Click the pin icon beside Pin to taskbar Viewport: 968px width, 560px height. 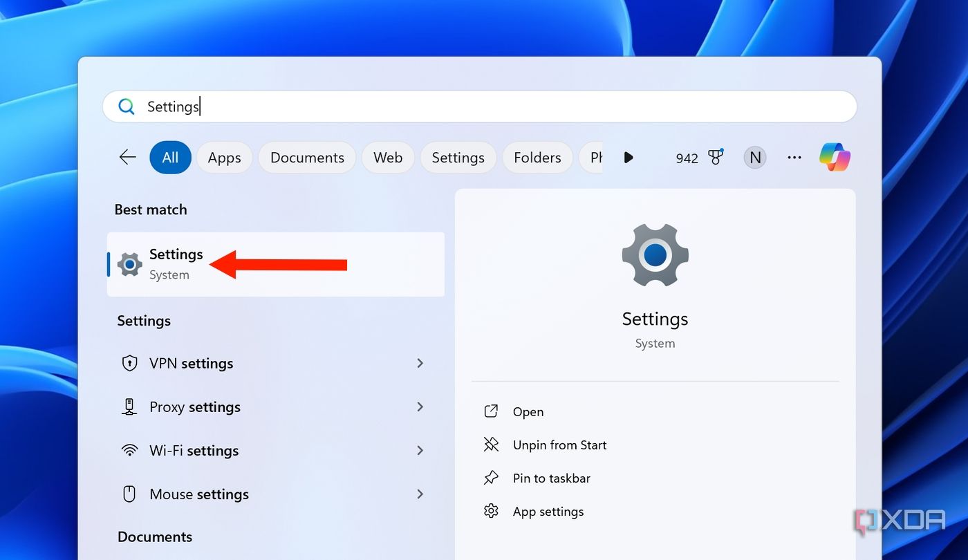491,478
